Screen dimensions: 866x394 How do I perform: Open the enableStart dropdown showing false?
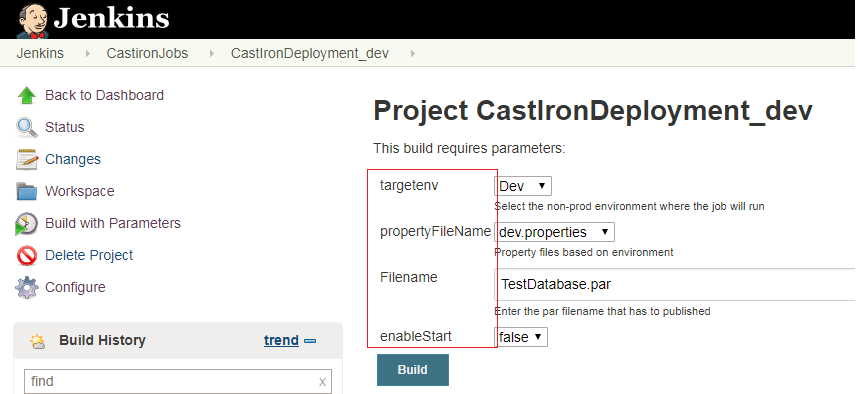tap(521, 337)
